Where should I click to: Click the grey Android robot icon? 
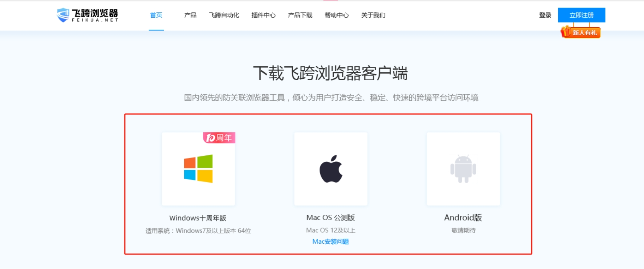[463, 169]
